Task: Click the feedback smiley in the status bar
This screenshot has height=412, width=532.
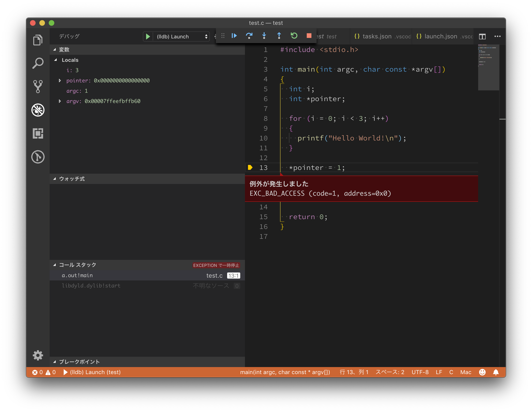Action: pyautogui.click(x=482, y=372)
